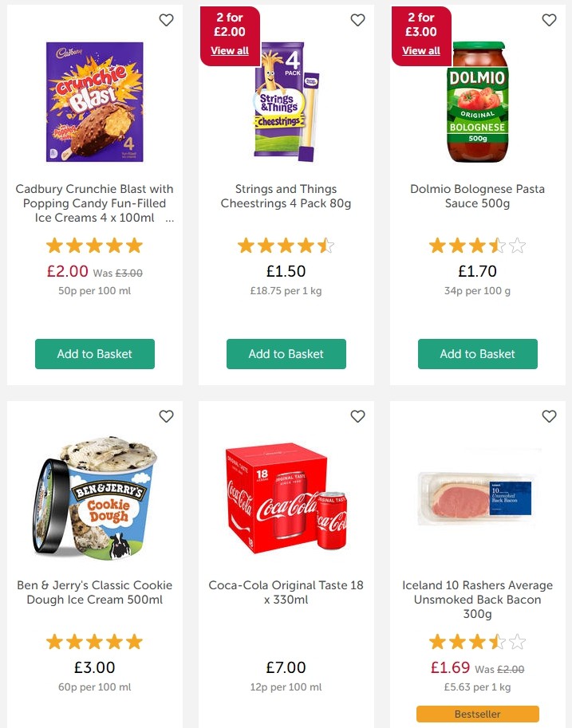Screen dimensions: 572x728
Task: Add Cadbury Crunchie Blast to basket
Action: pyautogui.click(x=95, y=354)
